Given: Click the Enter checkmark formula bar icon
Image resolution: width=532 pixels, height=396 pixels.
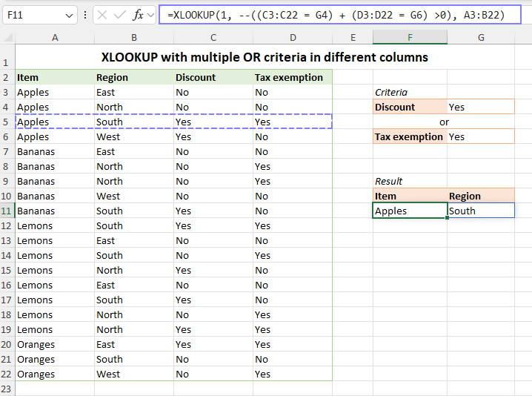Looking at the screenshot, I should click(x=119, y=15).
